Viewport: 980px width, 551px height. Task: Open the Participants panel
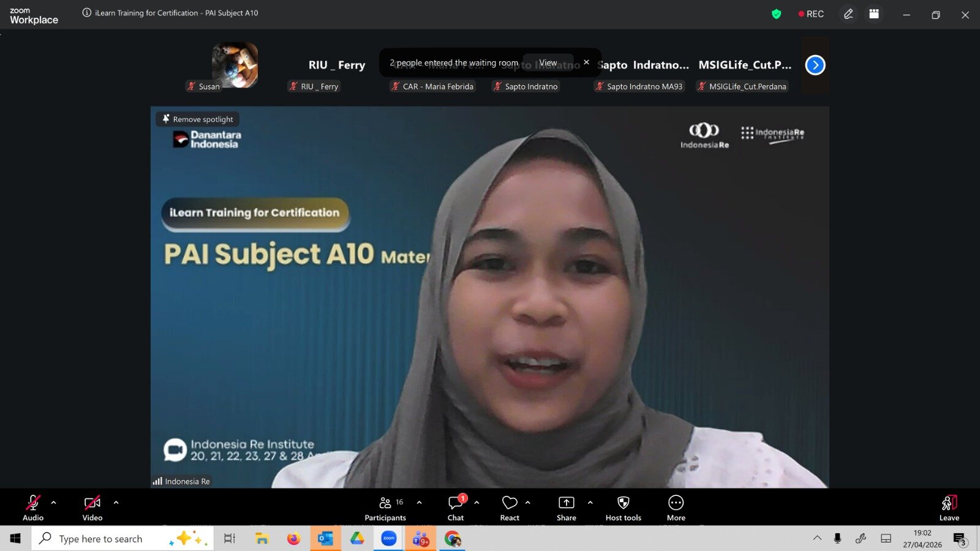click(385, 508)
